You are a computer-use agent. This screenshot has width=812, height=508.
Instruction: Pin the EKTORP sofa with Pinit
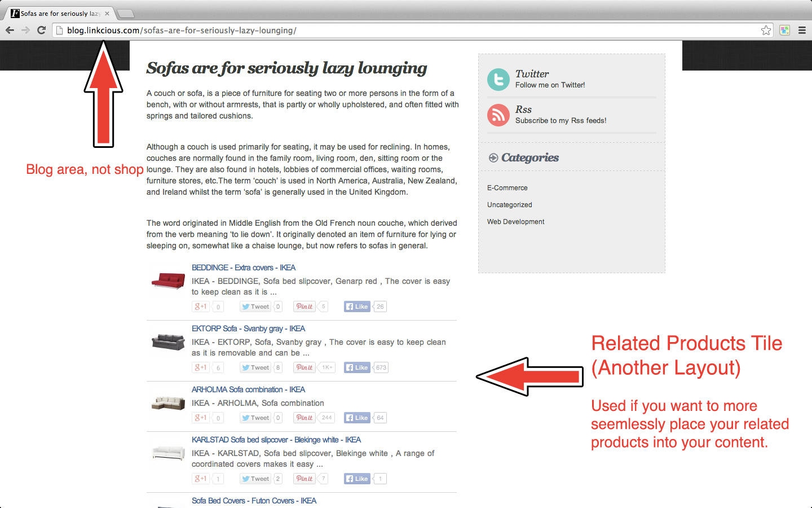pos(304,367)
